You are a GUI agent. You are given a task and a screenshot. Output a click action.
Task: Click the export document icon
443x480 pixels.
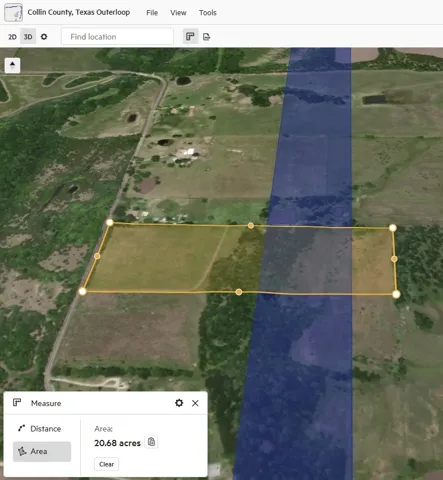pyautogui.click(x=207, y=37)
